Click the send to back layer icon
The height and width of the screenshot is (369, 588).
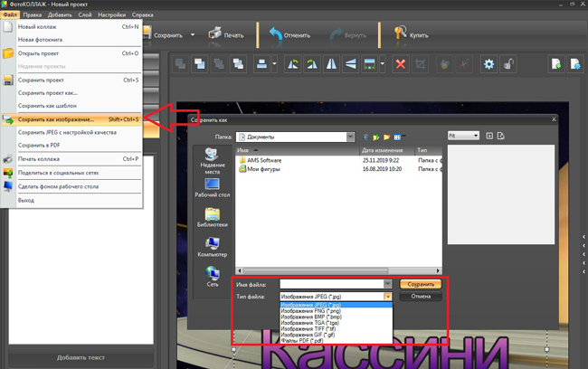click(x=180, y=64)
